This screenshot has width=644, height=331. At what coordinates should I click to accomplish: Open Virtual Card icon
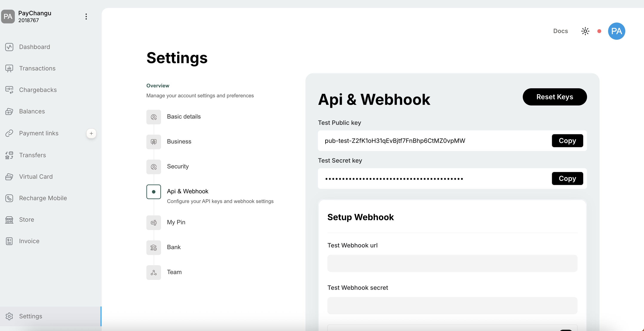click(9, 177)
